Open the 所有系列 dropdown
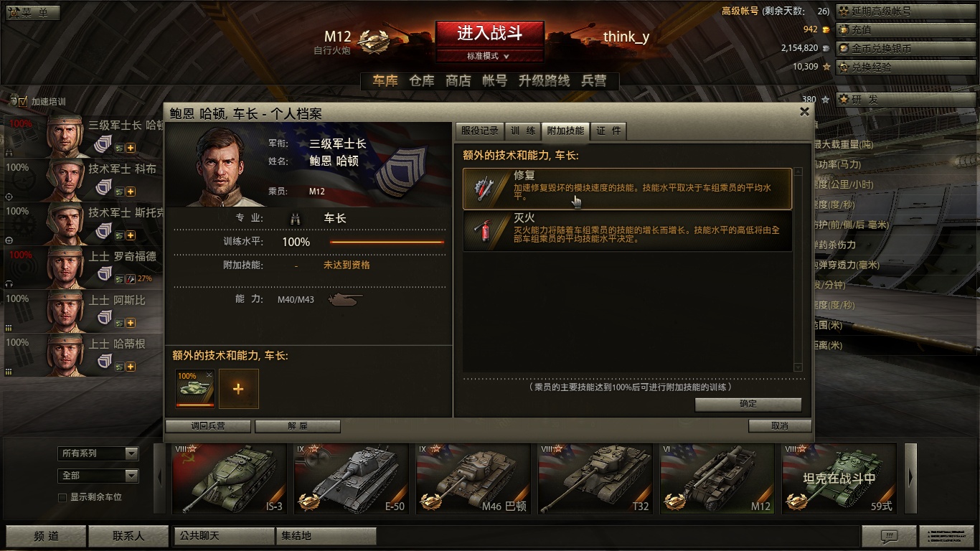 98,453
